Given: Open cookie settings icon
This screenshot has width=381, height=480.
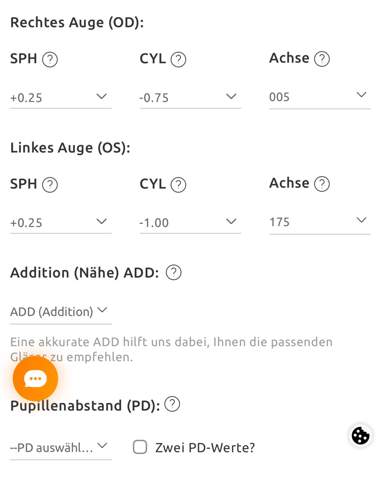Looking at the screenshot, I should coord(361,435).
